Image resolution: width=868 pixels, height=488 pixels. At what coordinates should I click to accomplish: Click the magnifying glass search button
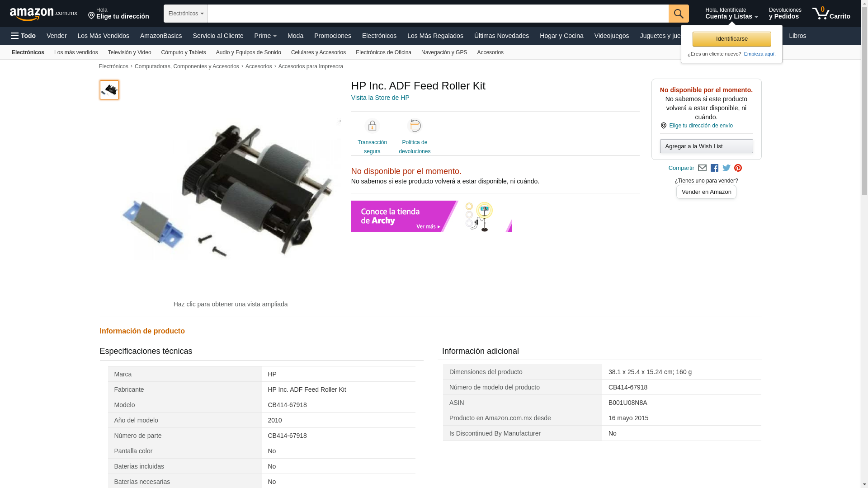point(679,14)
